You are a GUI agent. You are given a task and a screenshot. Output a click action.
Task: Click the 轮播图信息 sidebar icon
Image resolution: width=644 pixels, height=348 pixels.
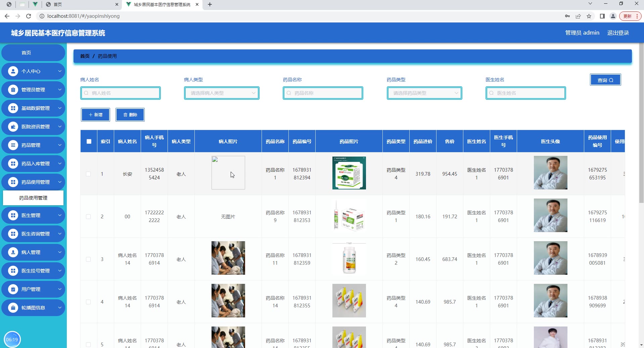13,308
